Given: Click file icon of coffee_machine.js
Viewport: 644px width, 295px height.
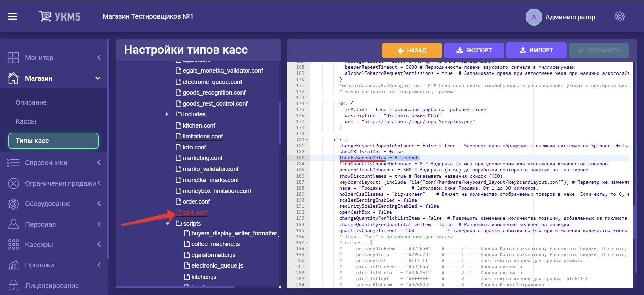Looking at the screenshot, I should pyautogui.click(x=187, y=244).
